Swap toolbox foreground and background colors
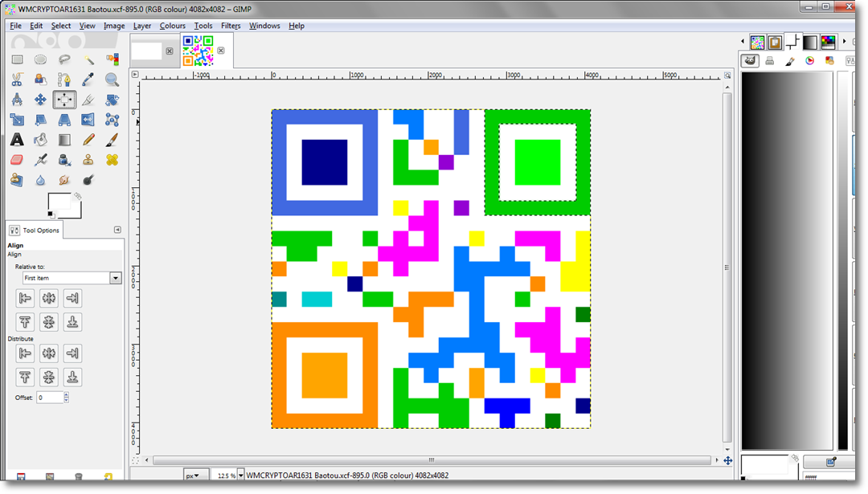The height and width of the screenshot is (494, 868). coord(77,196)
